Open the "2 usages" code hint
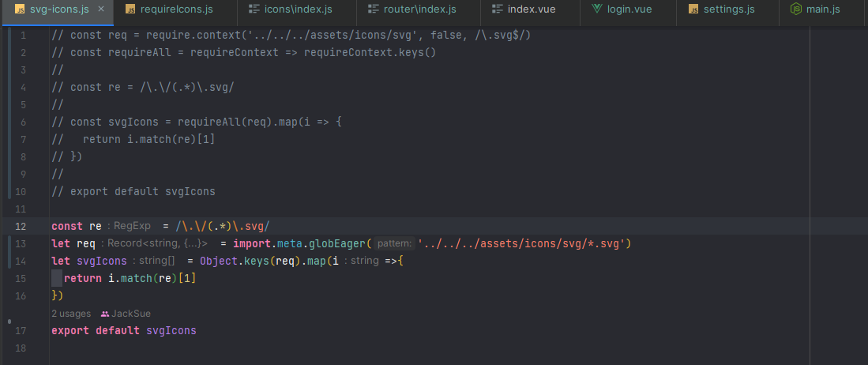868x365 pixels. pyautogui.click(x=71, y=314)
